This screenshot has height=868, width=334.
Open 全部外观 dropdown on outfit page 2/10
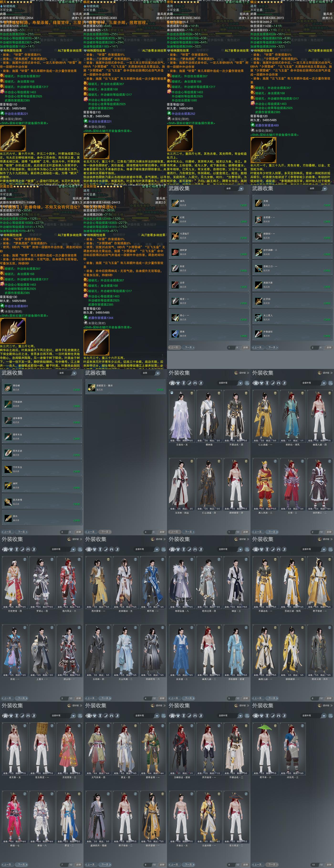pos(313,383)
